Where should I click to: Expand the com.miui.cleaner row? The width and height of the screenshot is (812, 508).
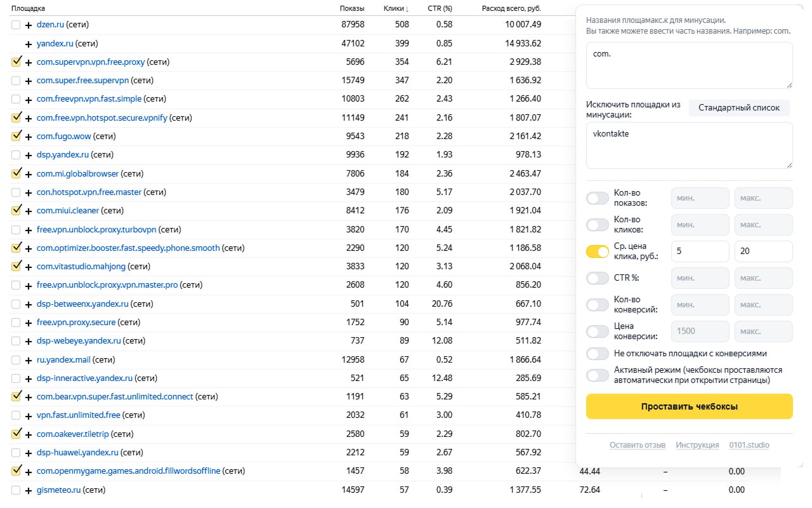[x=28, y=211]
